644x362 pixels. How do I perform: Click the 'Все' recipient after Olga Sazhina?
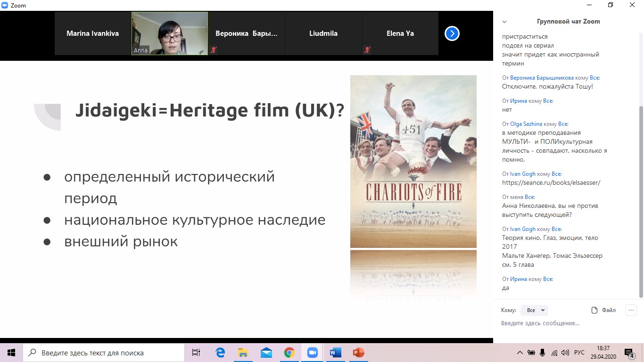(563, 124)
